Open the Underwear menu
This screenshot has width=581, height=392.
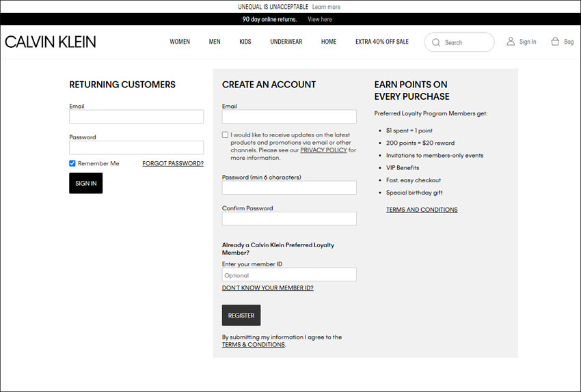[x=286, y=42]
